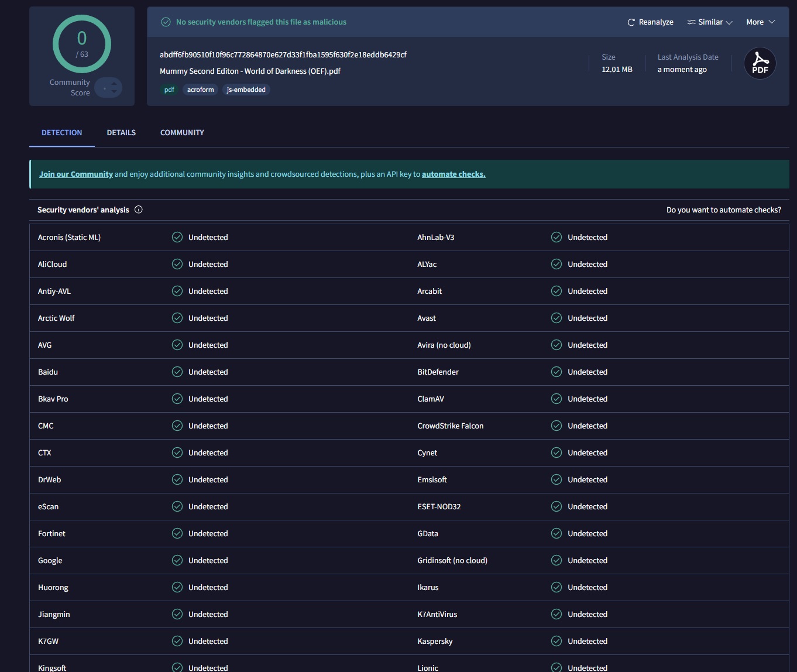The width and height of the screenshot is (797, 672).
Task: Click the Fortinet vendor name
Action: coord(51,533)
